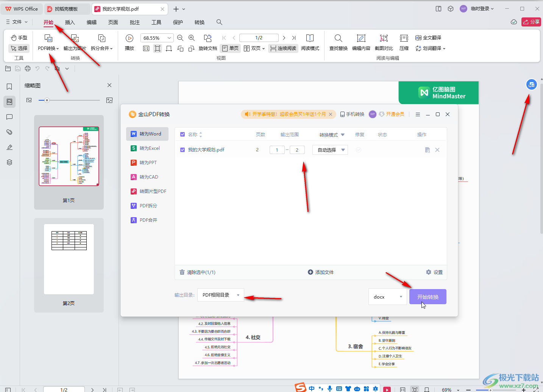Expand 转换模式 column header dropdown
Image resolution: width=543 pixels, height=392 pixels.
pyautogui.click(x=343, y=135)
